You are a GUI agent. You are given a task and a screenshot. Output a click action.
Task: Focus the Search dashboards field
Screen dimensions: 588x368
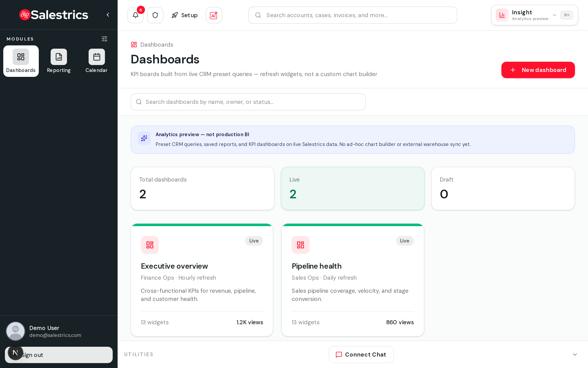pyautogui.click(x=248, y=102)
